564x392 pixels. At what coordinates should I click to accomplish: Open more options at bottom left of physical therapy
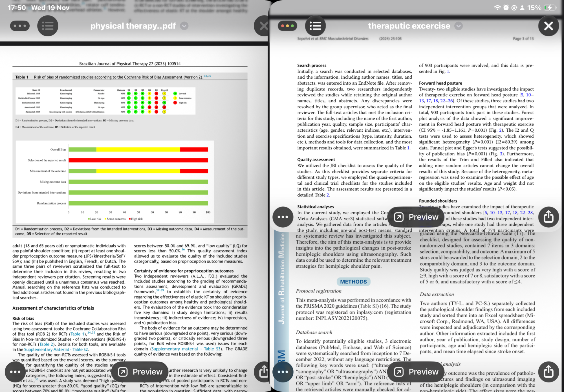tap(15, 372)
